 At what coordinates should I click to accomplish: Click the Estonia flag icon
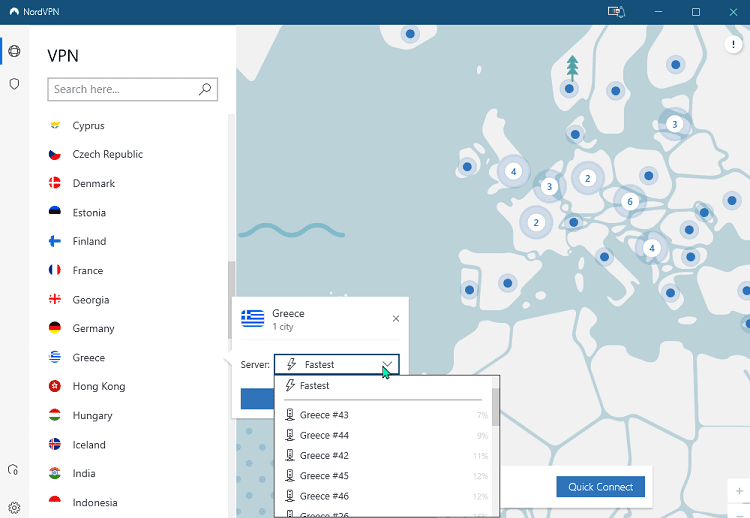click(55, 212)
